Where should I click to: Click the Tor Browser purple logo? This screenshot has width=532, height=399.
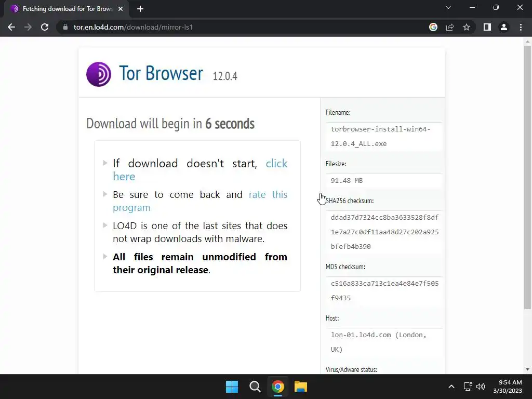99,74
